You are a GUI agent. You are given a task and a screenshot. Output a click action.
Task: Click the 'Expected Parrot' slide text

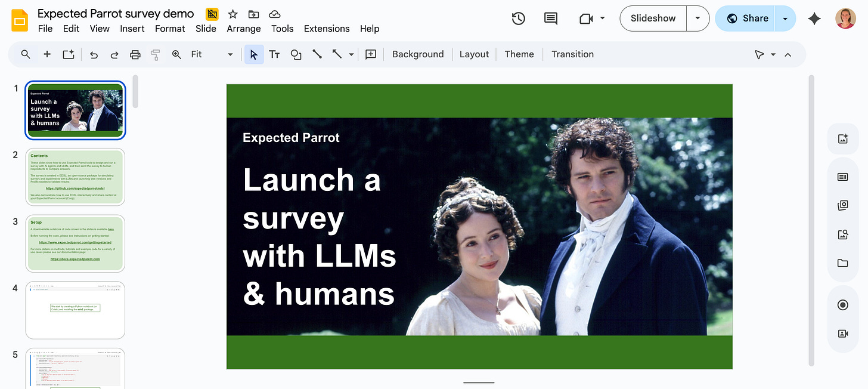291,138
